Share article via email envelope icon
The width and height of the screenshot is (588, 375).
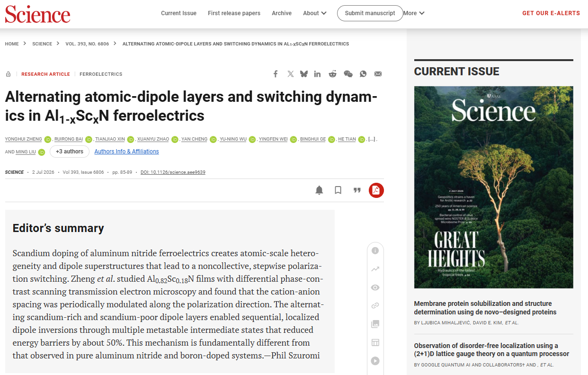(x=378, y=74)
